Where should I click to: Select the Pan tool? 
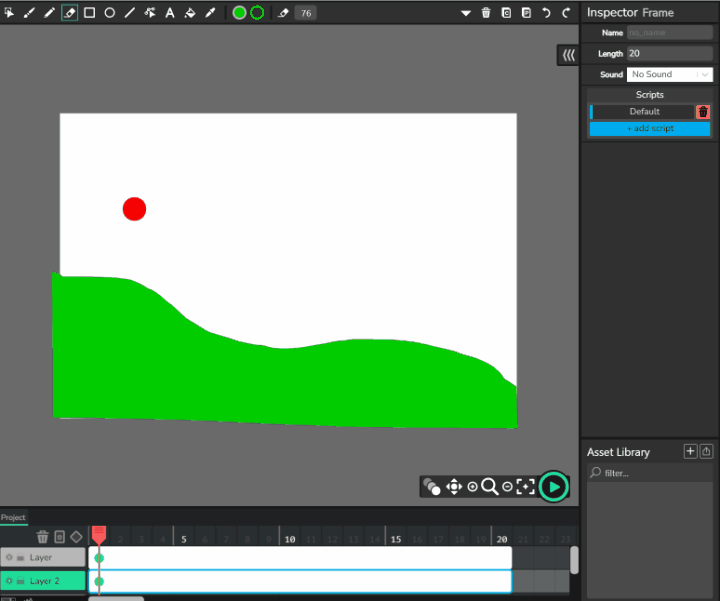click(454, 487)
